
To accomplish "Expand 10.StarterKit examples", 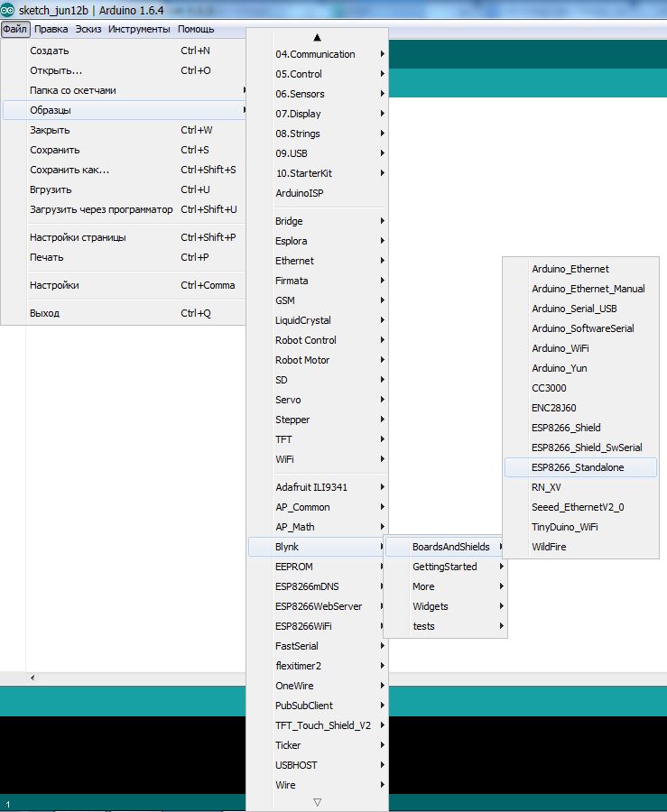I will click(318, 173).
